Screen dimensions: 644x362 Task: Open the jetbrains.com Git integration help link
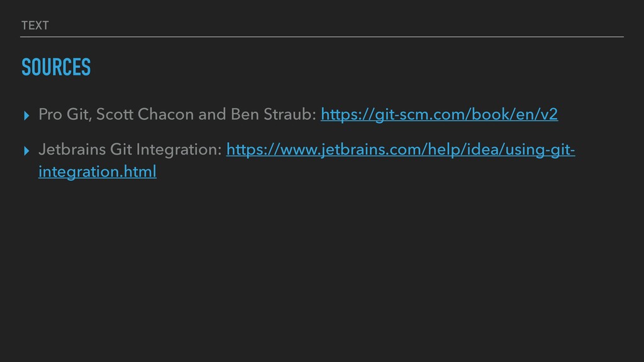point(400,151)
